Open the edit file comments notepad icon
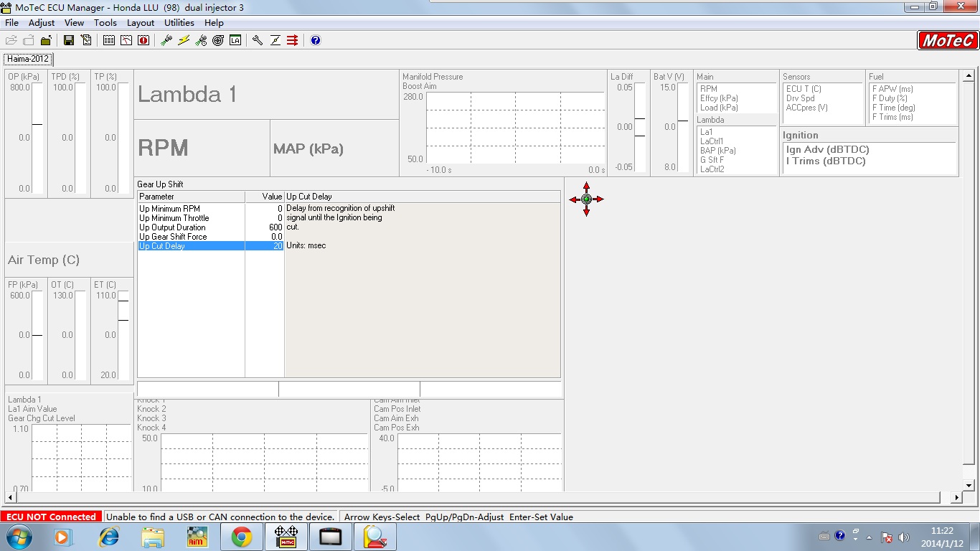980x551 pixels. pos(86,40)
